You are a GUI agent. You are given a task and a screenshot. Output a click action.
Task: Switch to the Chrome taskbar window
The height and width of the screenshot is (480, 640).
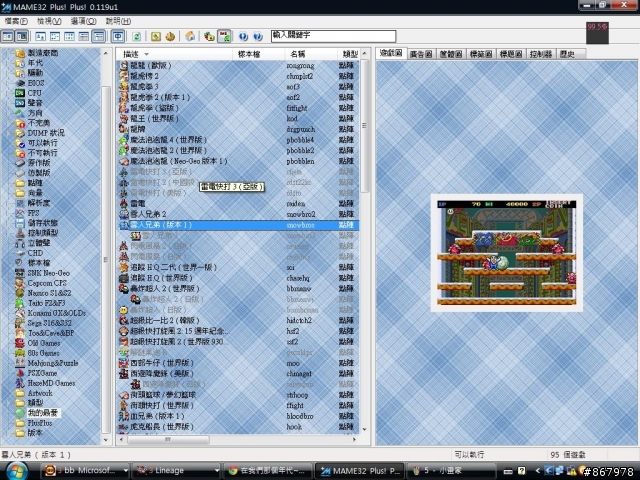coord(268,471)
